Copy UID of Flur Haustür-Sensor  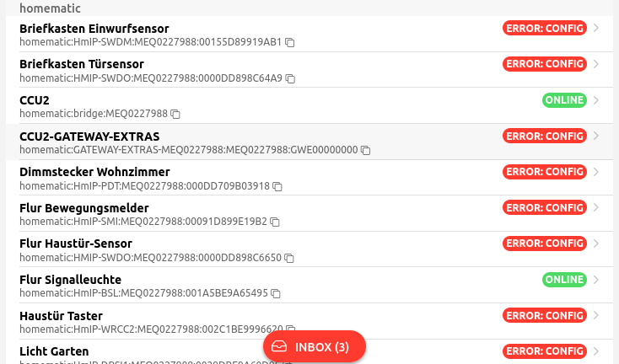(290, 258)
